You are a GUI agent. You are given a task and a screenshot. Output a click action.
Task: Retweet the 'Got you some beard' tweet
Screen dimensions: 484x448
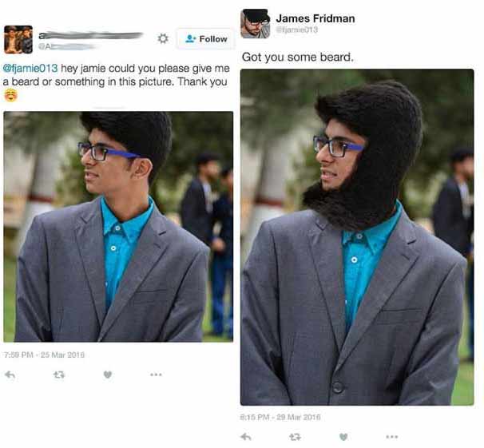pos(295,437)
